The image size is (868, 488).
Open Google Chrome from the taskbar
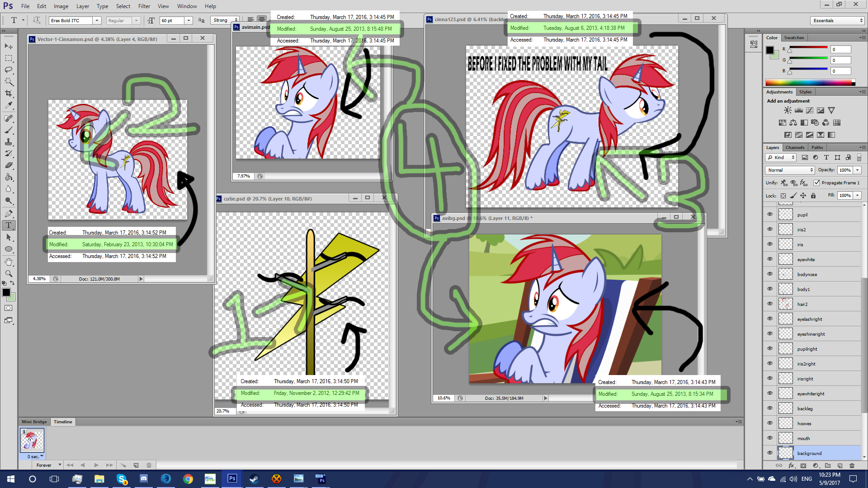tap(188, 479)
